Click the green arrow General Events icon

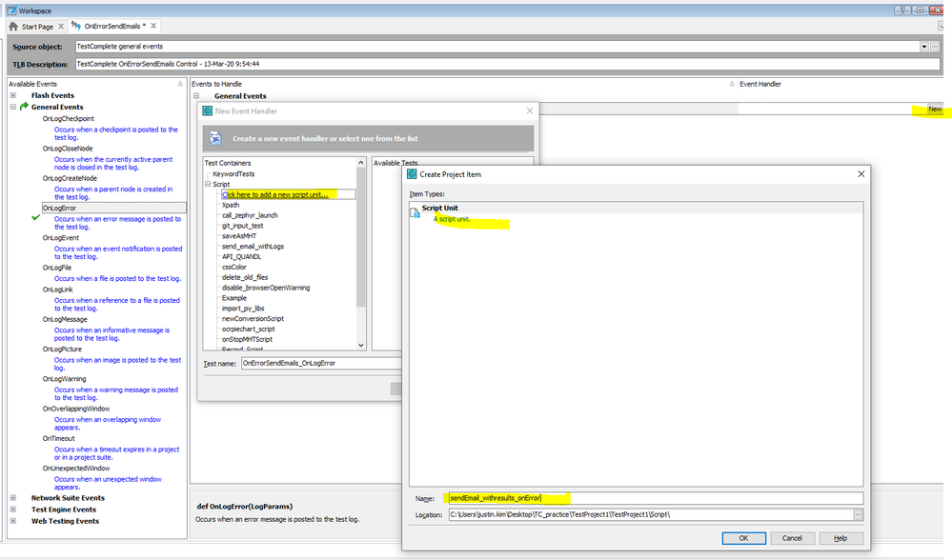point(24,107)
